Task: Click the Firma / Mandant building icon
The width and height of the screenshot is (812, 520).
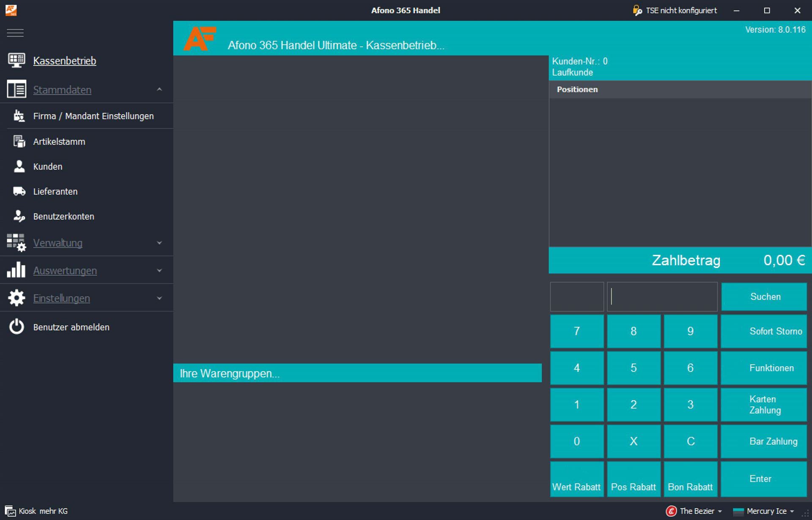Action: point(19,116)
